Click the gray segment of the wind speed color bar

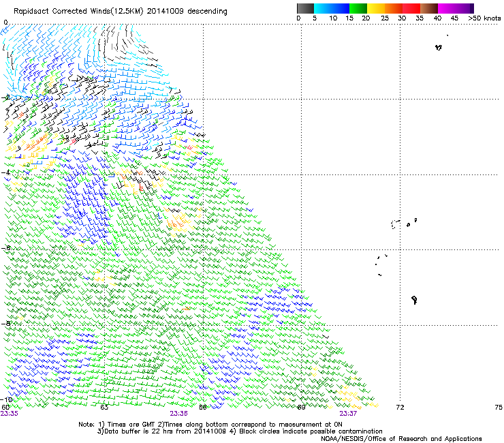pyautogui.click(x=305, y=9)
